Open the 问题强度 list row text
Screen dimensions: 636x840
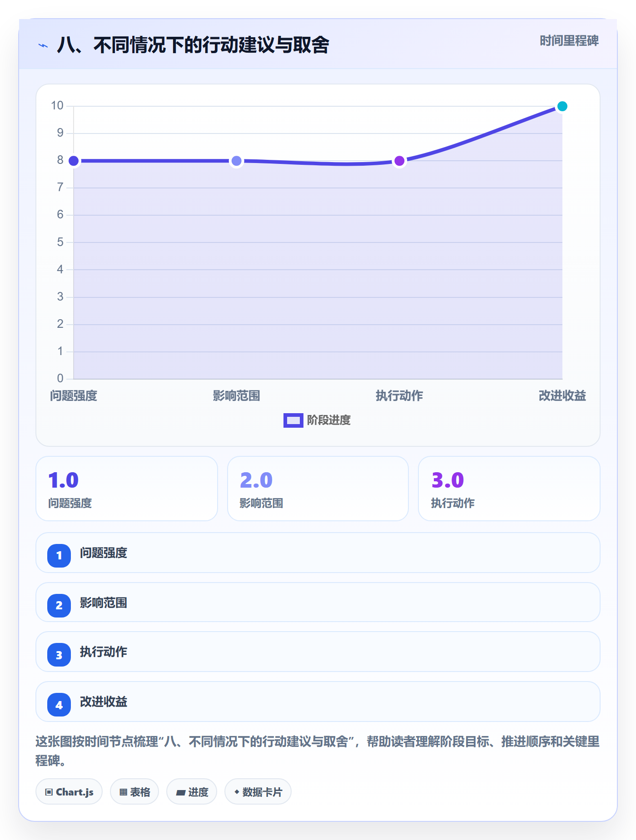point(104,553)
